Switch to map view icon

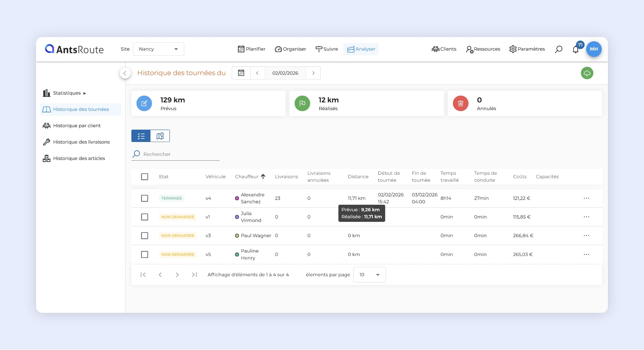160,136
